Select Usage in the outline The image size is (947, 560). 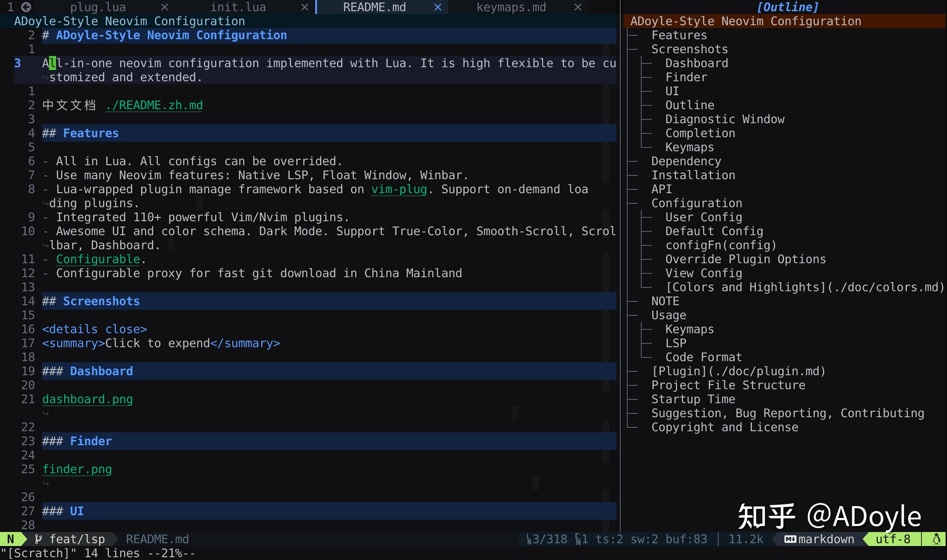(x=668, y=315)
